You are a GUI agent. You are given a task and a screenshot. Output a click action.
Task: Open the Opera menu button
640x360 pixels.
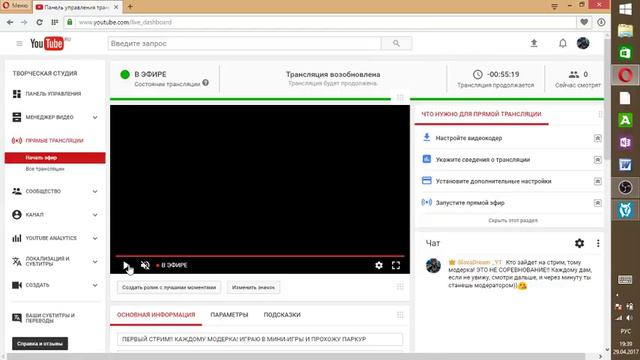pos(16,6)
